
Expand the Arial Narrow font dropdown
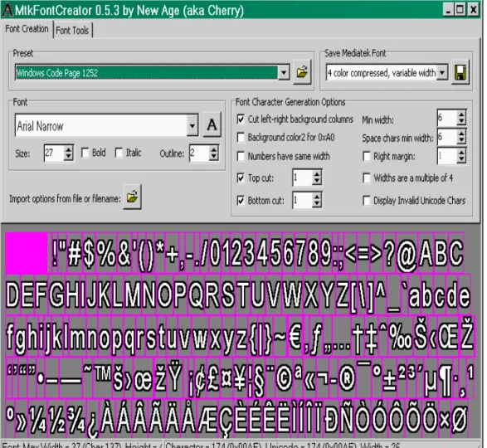click(192, 125)
